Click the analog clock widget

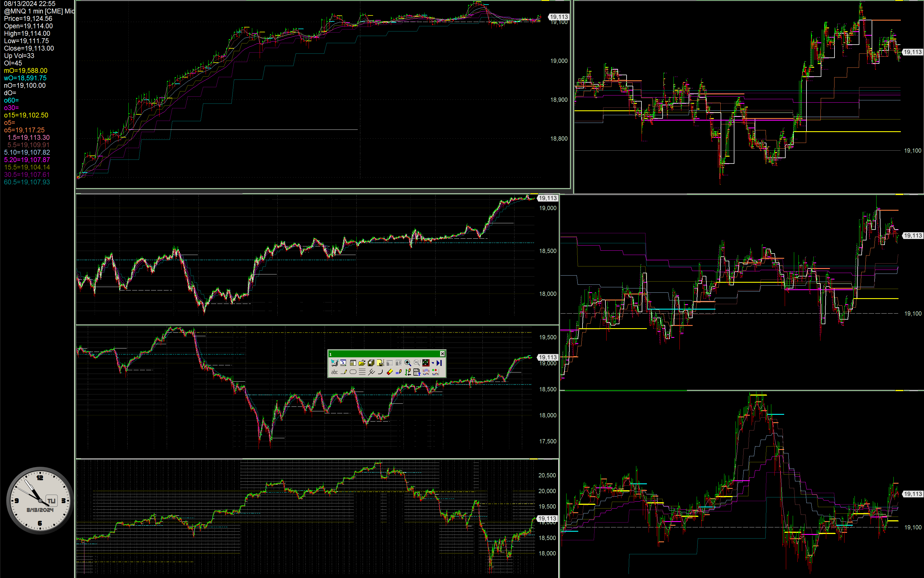coord(40,501)
